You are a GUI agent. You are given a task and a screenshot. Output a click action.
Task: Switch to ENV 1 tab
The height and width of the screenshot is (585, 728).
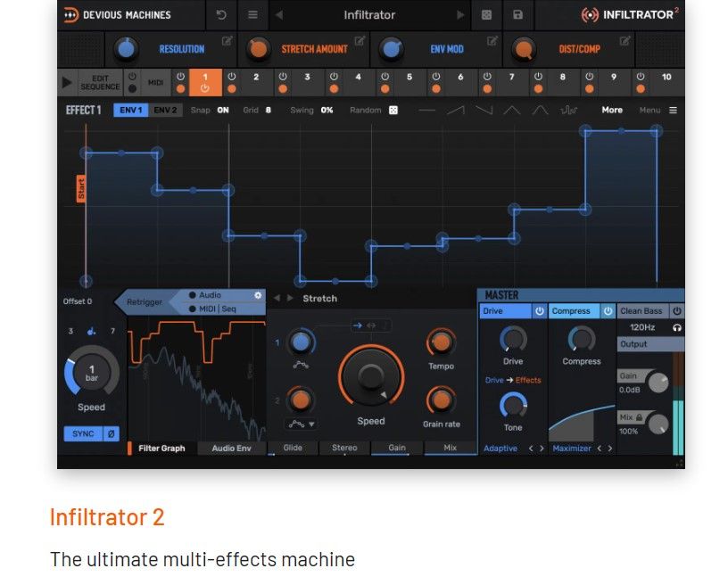(130, 110)
